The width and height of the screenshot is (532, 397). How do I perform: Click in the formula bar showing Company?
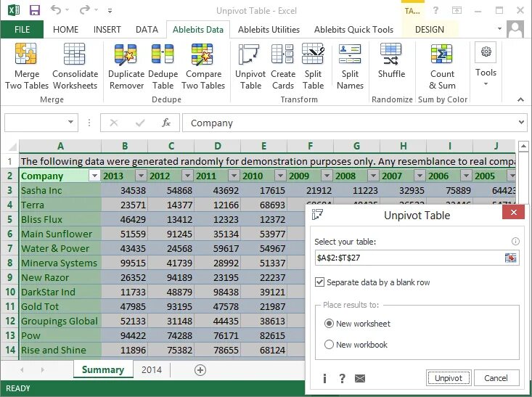click(349, 123)
